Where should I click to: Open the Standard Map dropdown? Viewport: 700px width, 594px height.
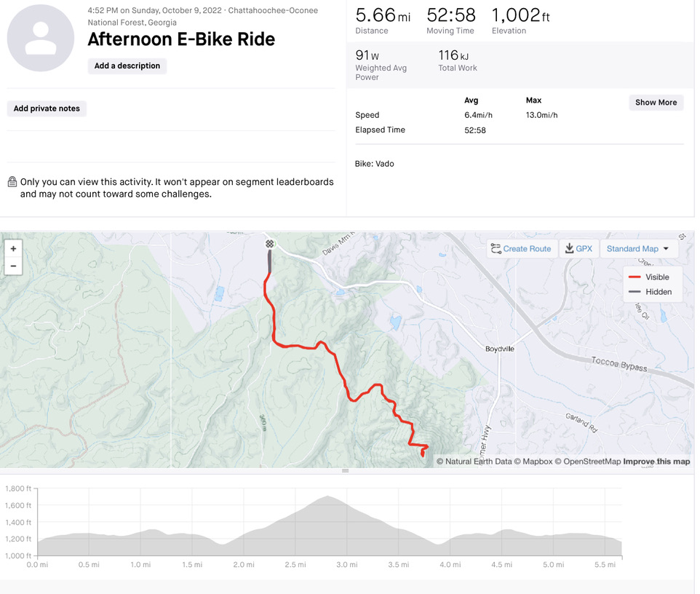[x=638, y=249]
